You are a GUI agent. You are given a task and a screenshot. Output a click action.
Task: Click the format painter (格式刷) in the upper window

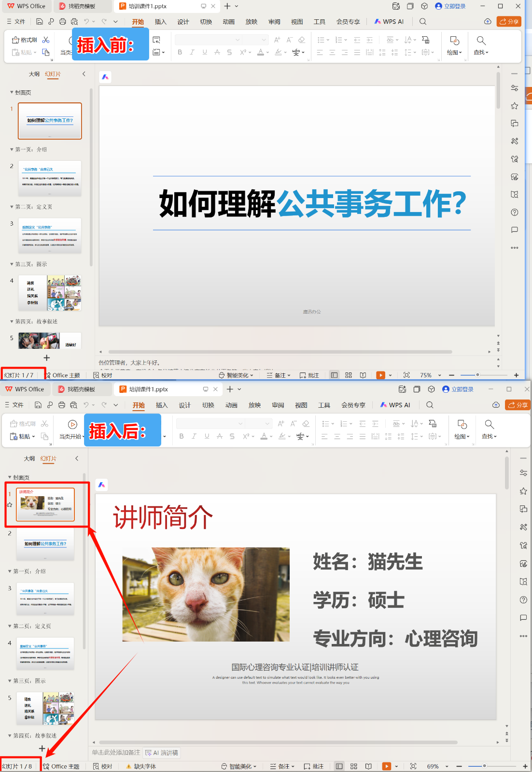(x=24, y=40)
